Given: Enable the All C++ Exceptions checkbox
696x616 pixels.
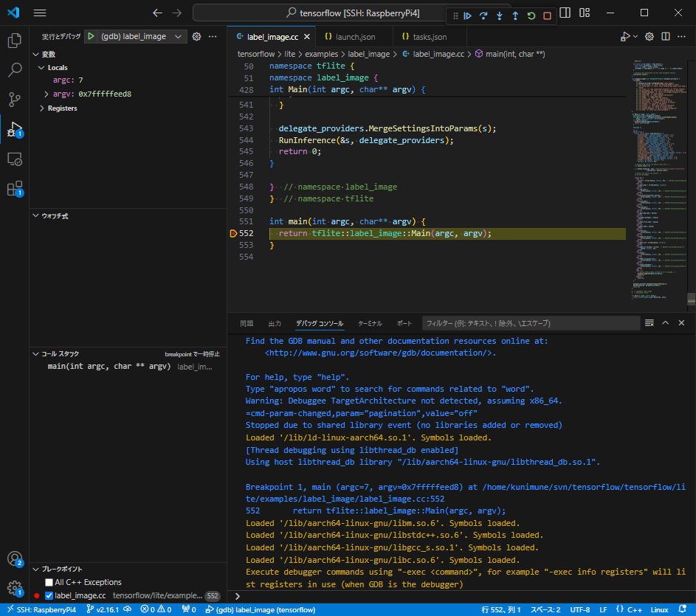Looking at the screenshot, I should [x=49, y=582].
